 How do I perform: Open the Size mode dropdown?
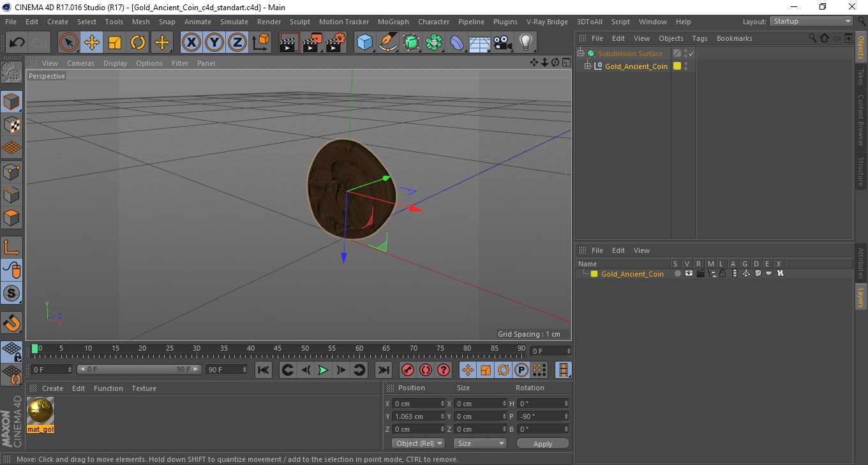(480, 443)
